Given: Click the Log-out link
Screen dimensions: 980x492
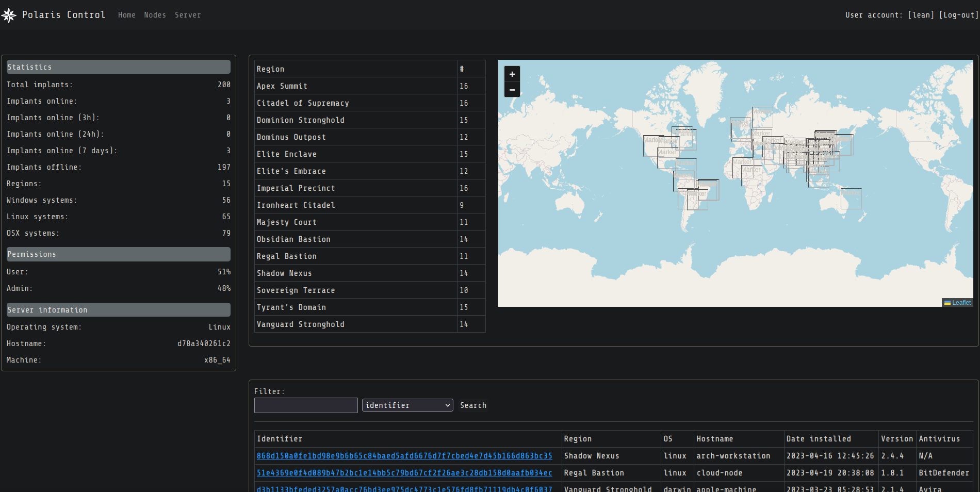Looking at the screenshot, I should (958, 15).
